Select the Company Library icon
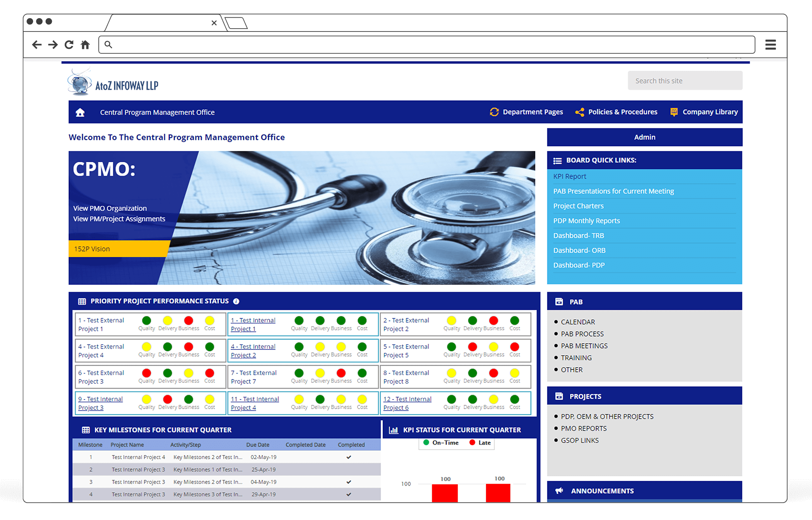 (673, 112)
